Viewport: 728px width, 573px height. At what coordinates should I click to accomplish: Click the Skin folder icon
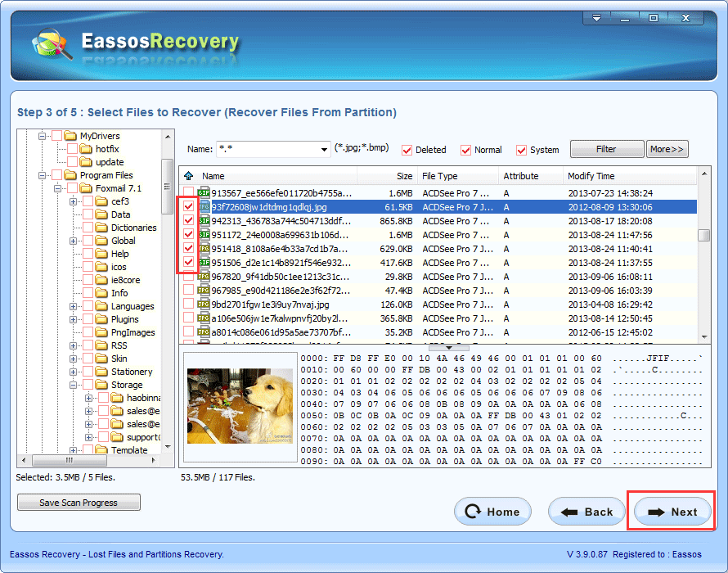(101, 359)
